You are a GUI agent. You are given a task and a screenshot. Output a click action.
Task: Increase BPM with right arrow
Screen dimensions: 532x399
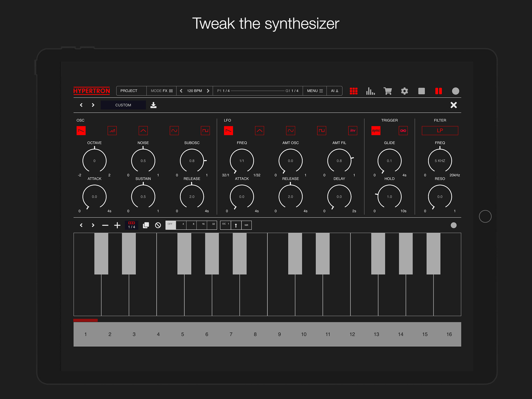coord(208,91)
